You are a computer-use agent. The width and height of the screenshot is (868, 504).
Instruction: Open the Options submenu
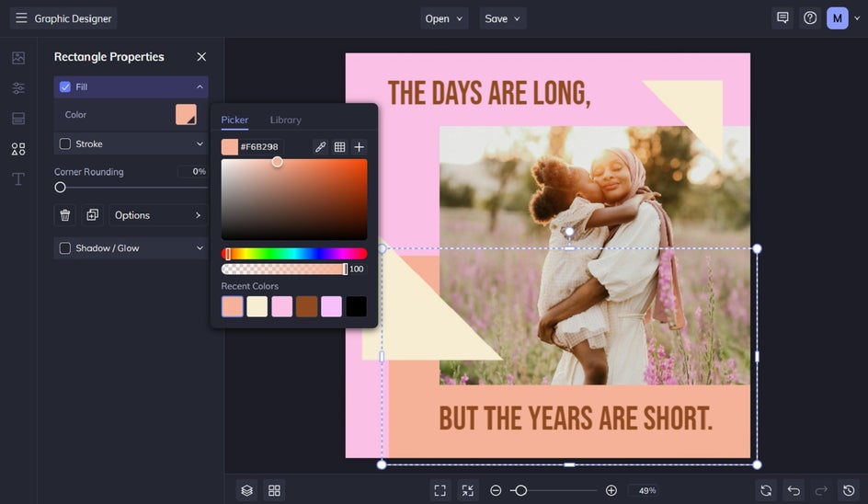click(x=158, y=215)
